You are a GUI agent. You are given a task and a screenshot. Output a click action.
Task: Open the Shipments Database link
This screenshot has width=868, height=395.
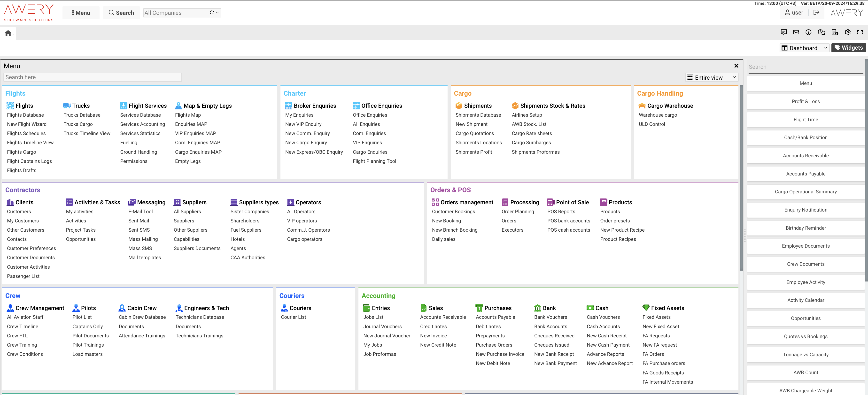click(478, 115)
